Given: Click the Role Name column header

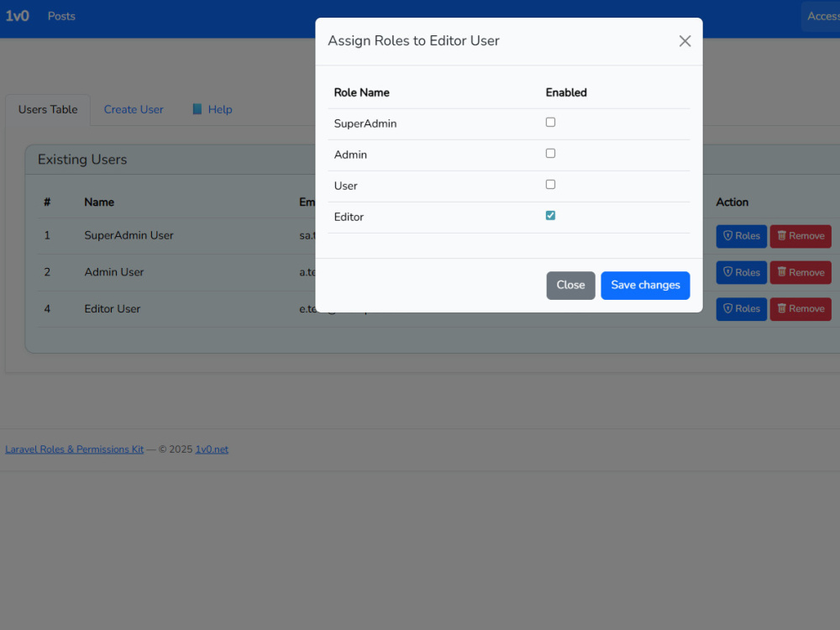Looking at the screenshot, I should tap(361, 92).
